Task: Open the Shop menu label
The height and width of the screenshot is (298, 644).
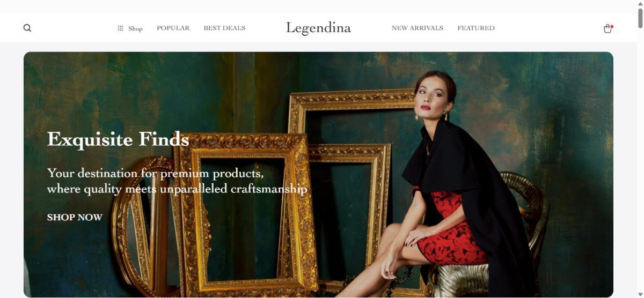Action: (x=135, y=28)
